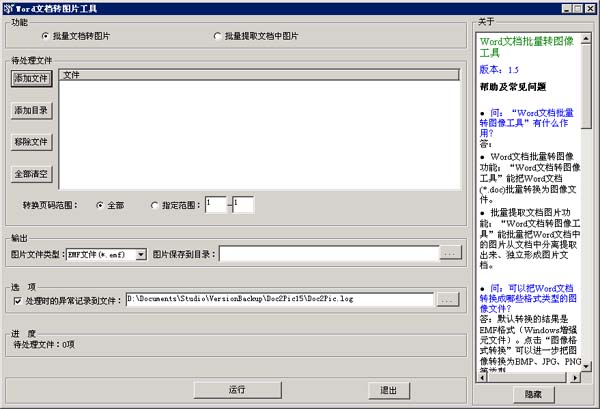
Task: Click the 添加文件 button
Action: click(x=31, y=78)
